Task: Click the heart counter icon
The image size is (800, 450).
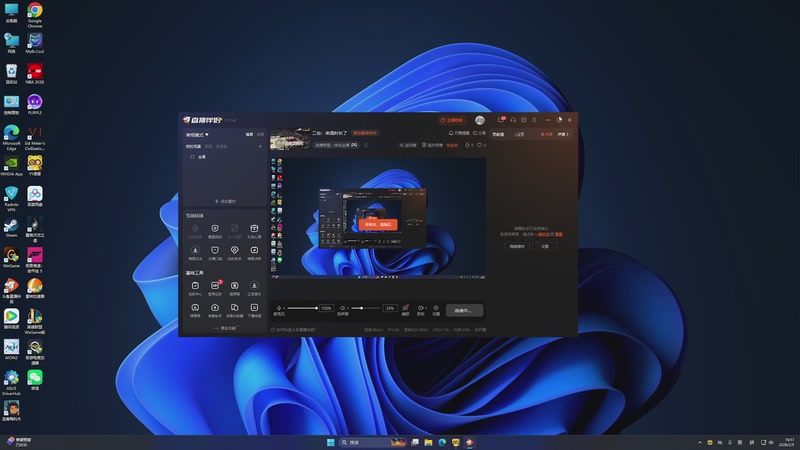Action: point(479,145)
